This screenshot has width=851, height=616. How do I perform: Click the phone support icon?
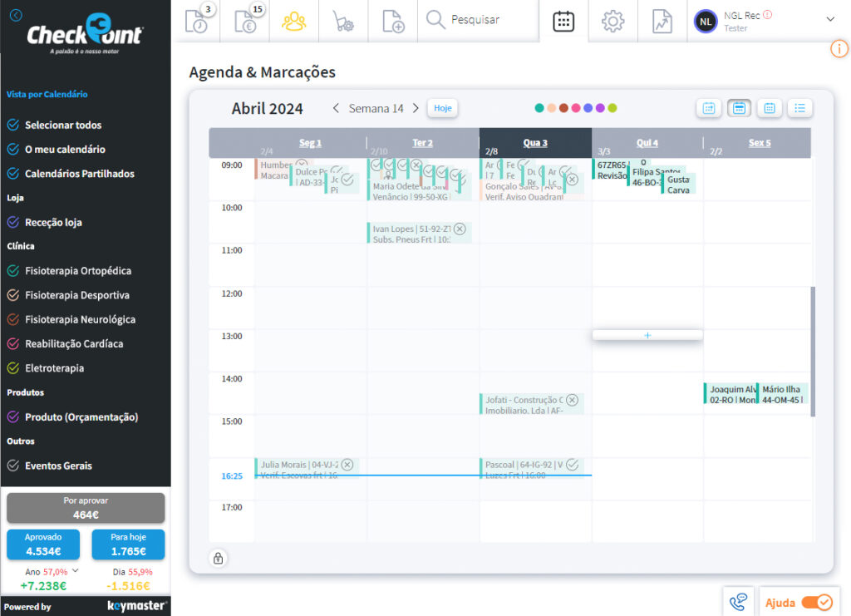[x=738, y=602]
